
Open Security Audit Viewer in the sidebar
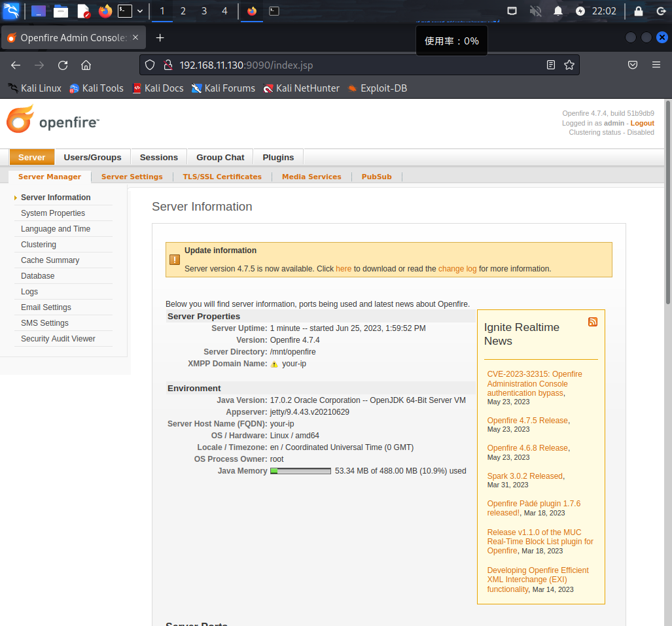pyautogui.click(x=58, y=339)
